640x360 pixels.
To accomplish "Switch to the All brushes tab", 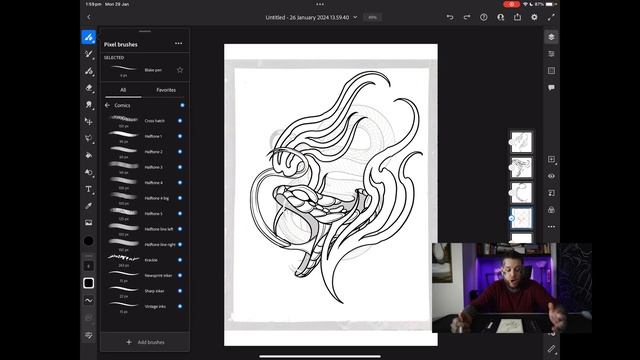I will (x=123, y=90).
